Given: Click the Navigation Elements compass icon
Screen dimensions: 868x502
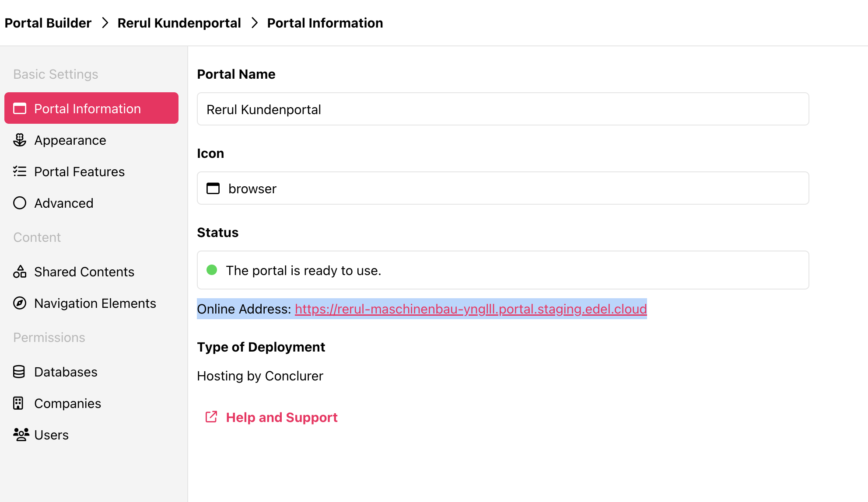Looking at the screenshot, I should 20,303.
